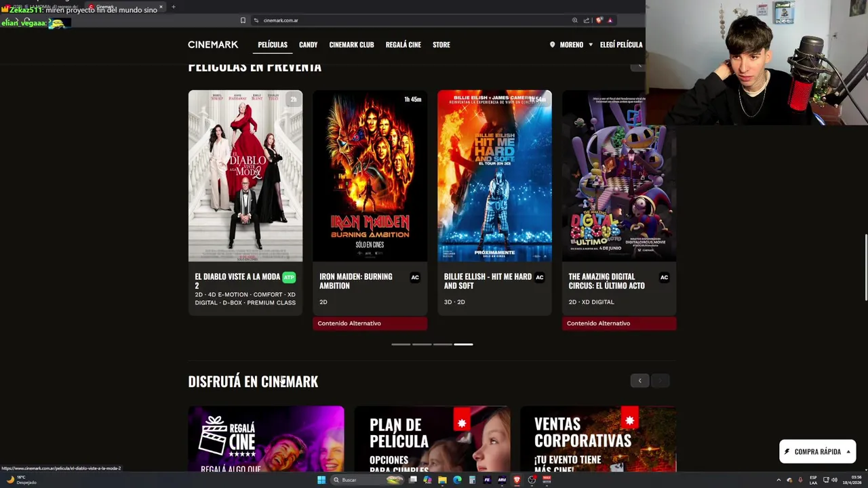Open the ARM app in taskbar
Screen dimensions: 868x488
(502, 480)
